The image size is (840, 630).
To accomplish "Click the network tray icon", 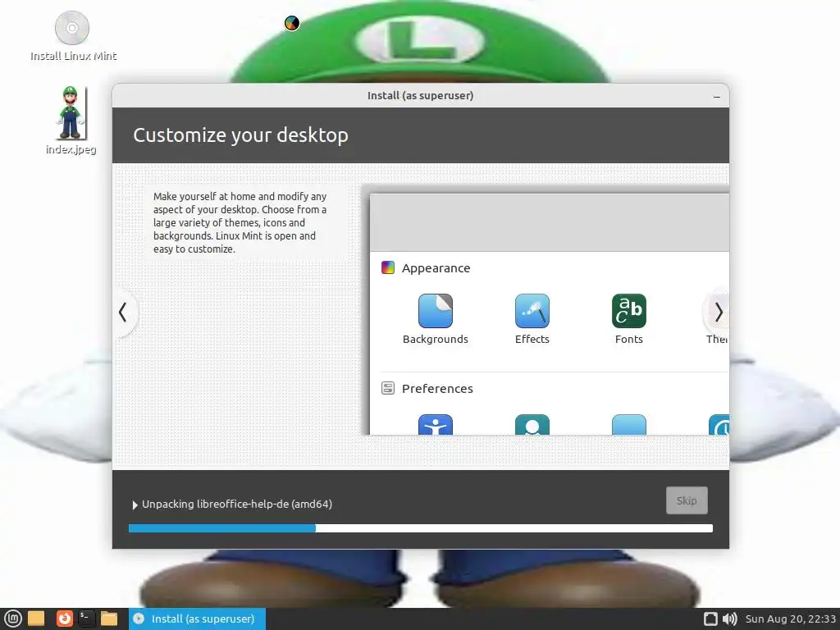I will tap(710, 619).
